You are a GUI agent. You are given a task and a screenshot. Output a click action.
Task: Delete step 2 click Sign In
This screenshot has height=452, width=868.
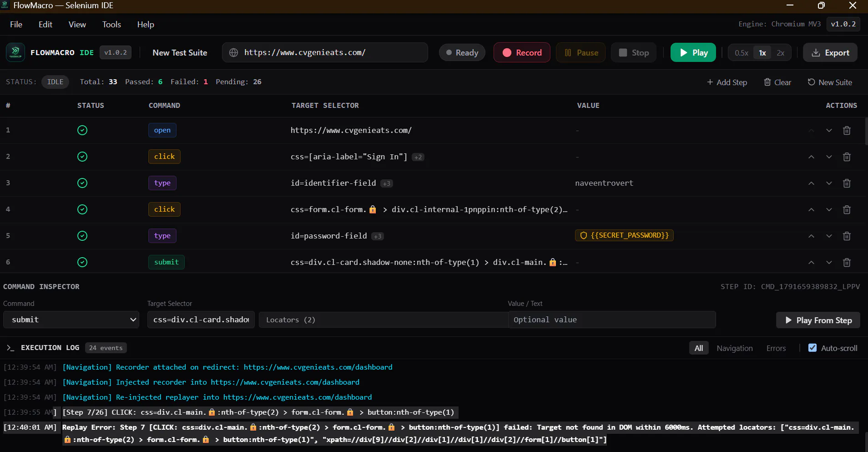click(x=847, y=157)
